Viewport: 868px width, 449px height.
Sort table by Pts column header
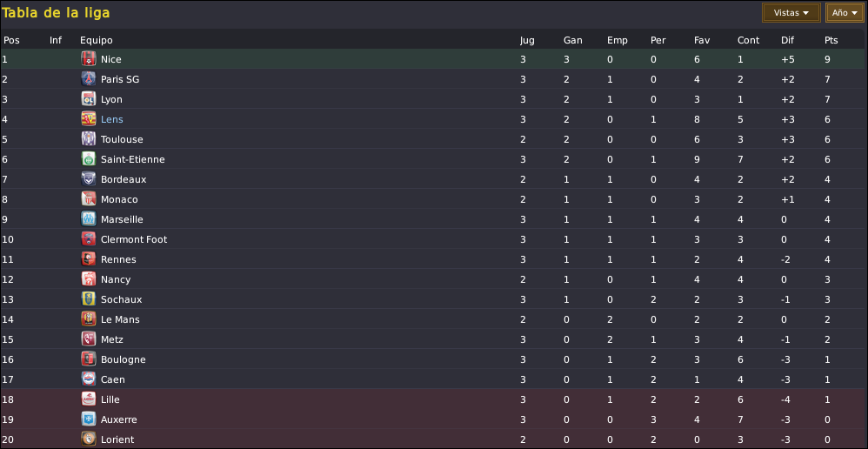coord(831,40)
